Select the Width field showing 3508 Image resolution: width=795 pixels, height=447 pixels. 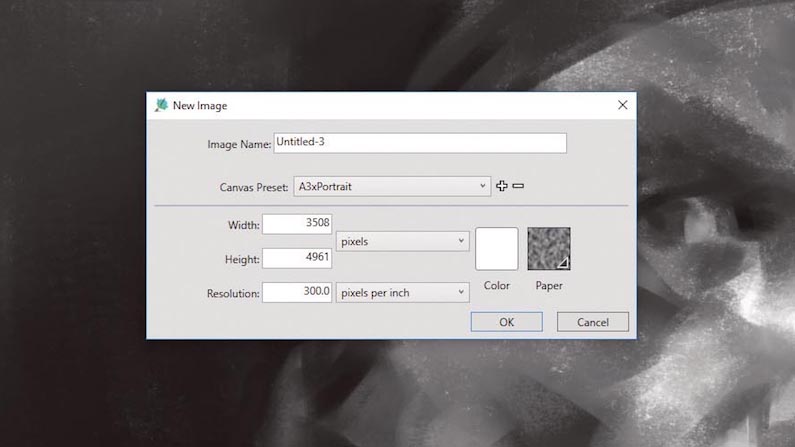click(297, 224)
